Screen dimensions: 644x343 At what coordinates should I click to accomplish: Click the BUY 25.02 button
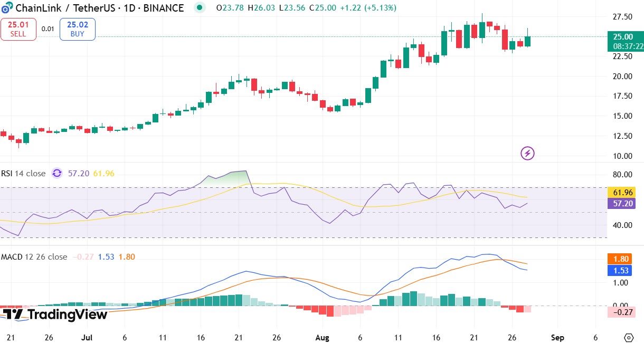click(x=78, y=29)
